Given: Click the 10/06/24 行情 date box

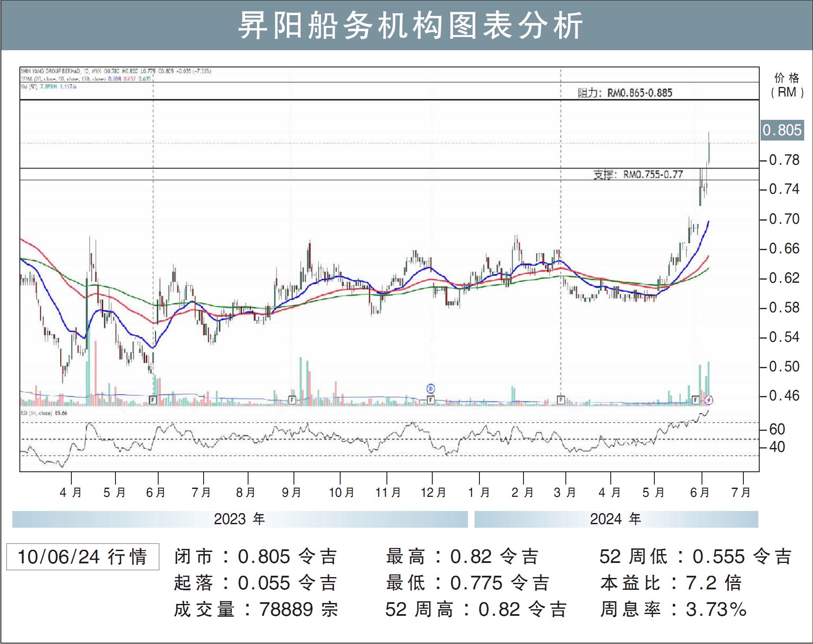Looking at the screenshot, I should point(83,557).
